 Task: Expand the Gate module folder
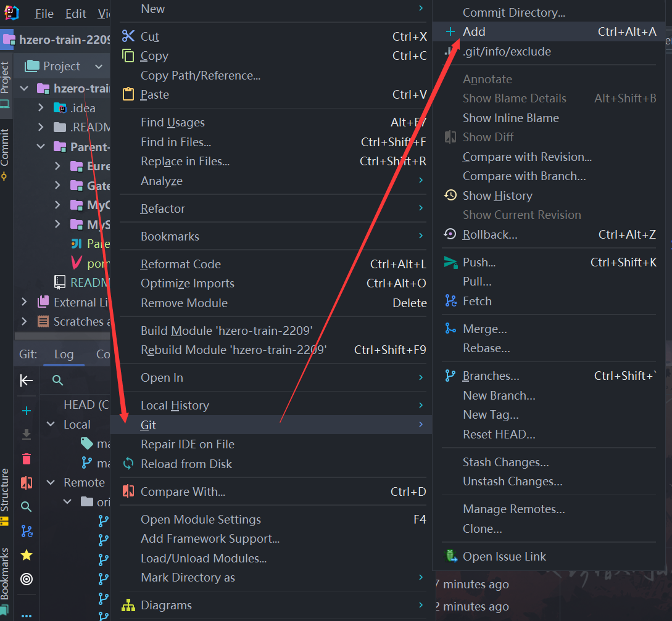57,185
